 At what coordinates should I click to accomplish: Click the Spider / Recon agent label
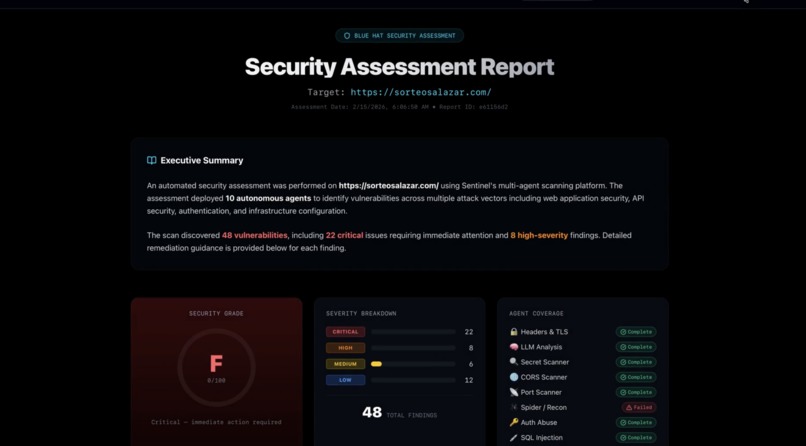click(544, 407)
